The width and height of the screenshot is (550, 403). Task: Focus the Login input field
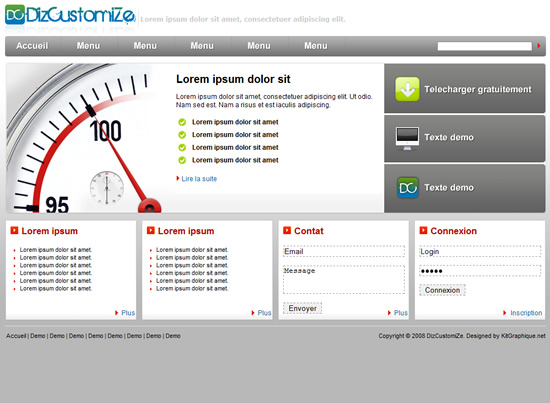point(480,251)
